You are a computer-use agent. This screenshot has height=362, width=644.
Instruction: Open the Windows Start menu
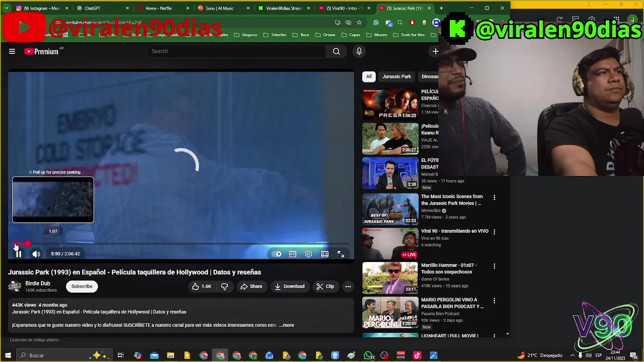click(8, 355)
